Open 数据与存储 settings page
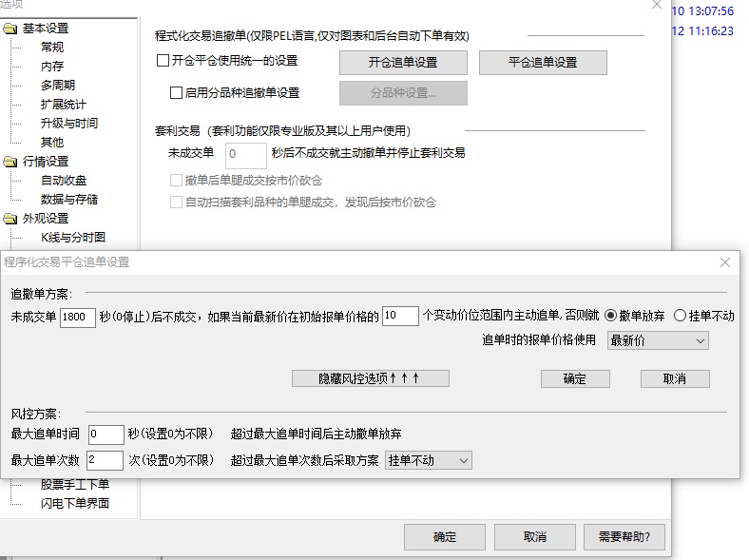 69,200
